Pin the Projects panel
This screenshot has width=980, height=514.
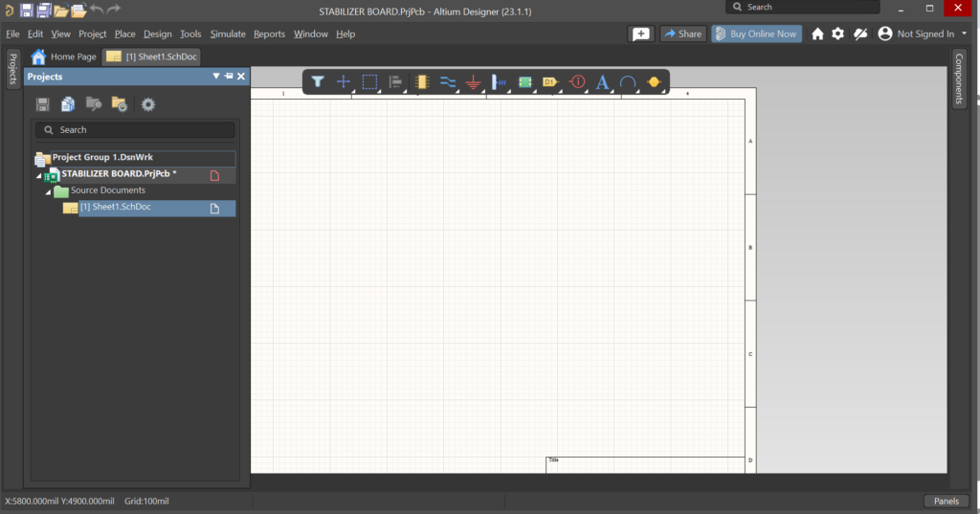pos(229,76)
